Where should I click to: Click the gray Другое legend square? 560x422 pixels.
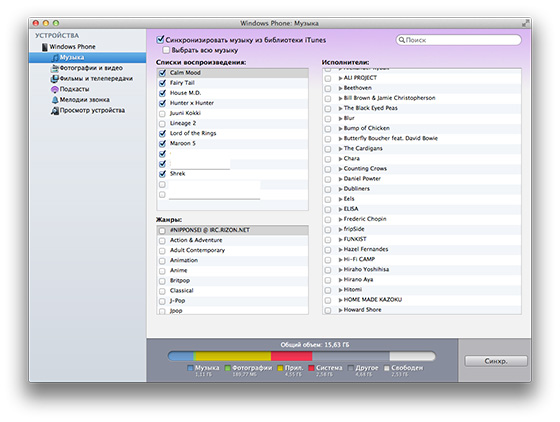click(x=351, y=368)
